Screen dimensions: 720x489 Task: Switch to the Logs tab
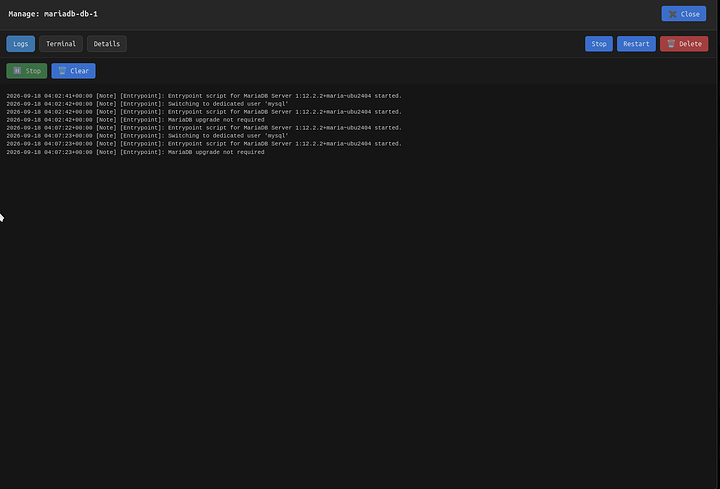pos(20,44)
